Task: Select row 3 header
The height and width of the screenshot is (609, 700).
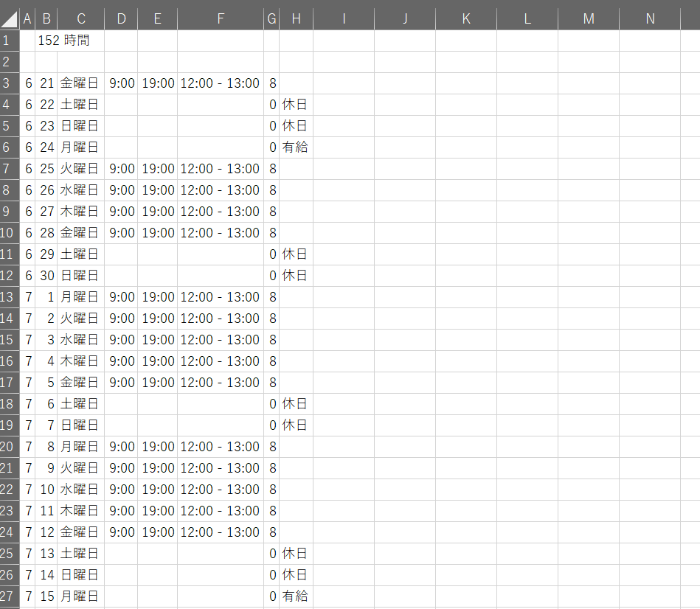Action: click(10, 83)
